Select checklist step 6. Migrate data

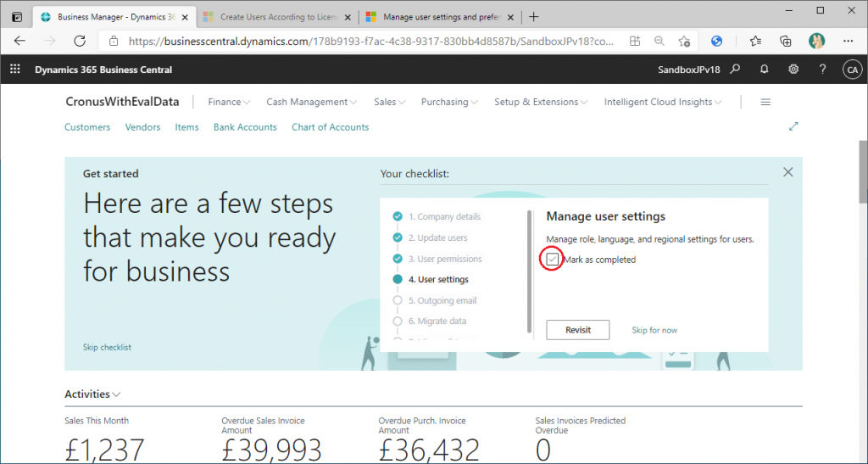pos(437,321)
